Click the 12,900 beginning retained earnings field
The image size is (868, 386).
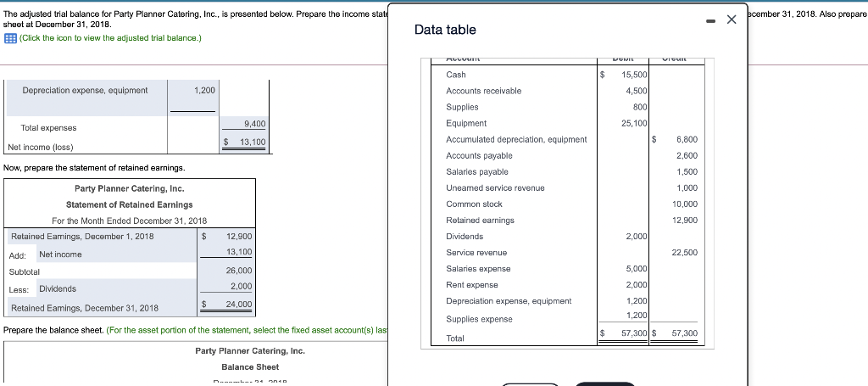click(x=226, y=237)
